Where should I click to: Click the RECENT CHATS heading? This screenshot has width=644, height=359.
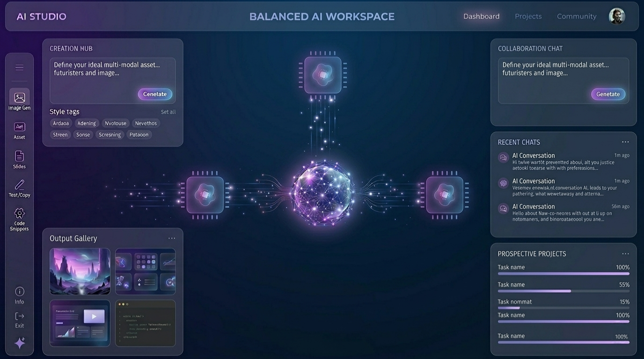[x=519, y=142]
